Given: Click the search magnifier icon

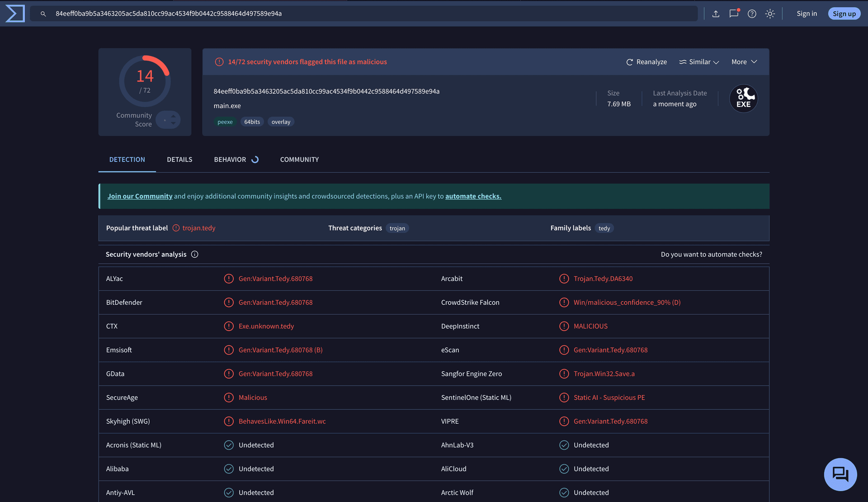Looking at the screenshot, I should (x=43, y=14).
